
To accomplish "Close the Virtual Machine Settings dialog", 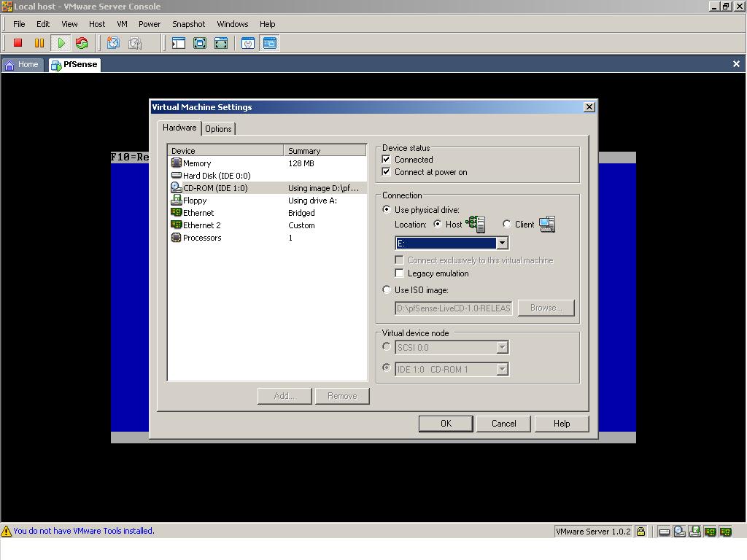I will [x=589, y=107].
